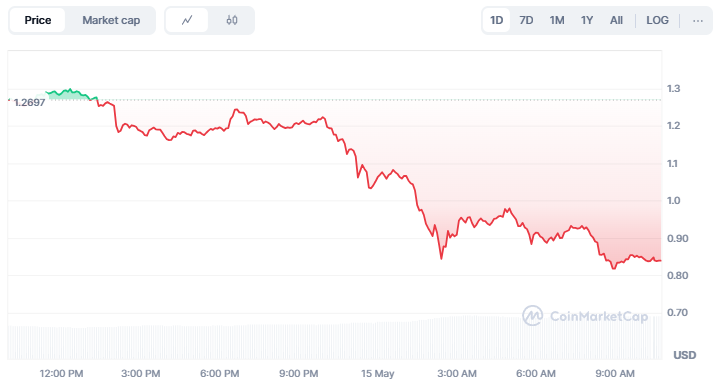The height and width of the screenshot is (380, 716).
Task: Set time range to 1Y
Action: 587,20
